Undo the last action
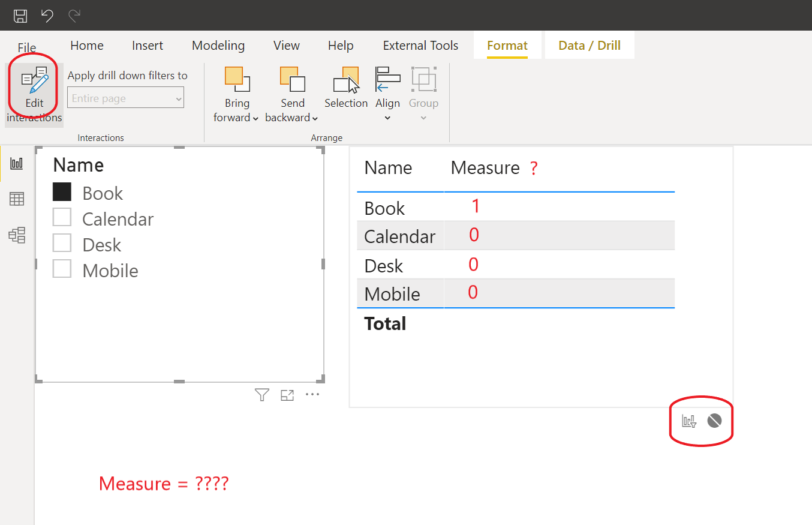The height and width of the screenshot is (525, 812). pos(47,16)
